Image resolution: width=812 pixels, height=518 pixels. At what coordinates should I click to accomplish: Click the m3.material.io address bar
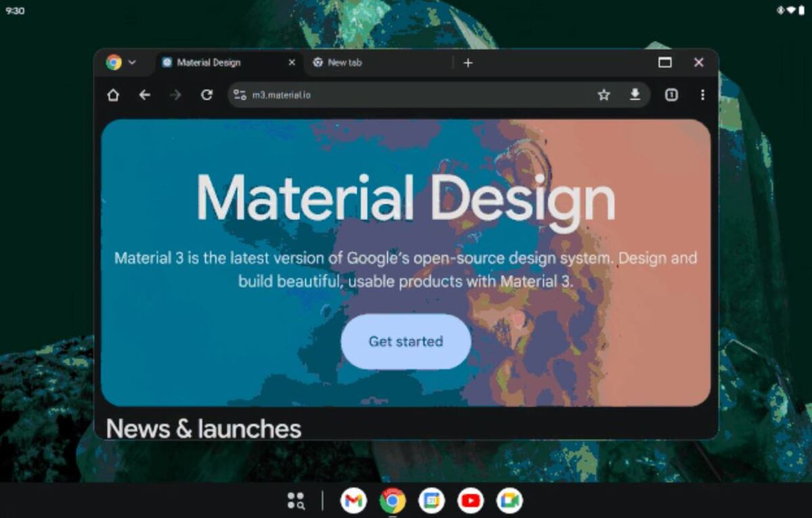(438, 95)
